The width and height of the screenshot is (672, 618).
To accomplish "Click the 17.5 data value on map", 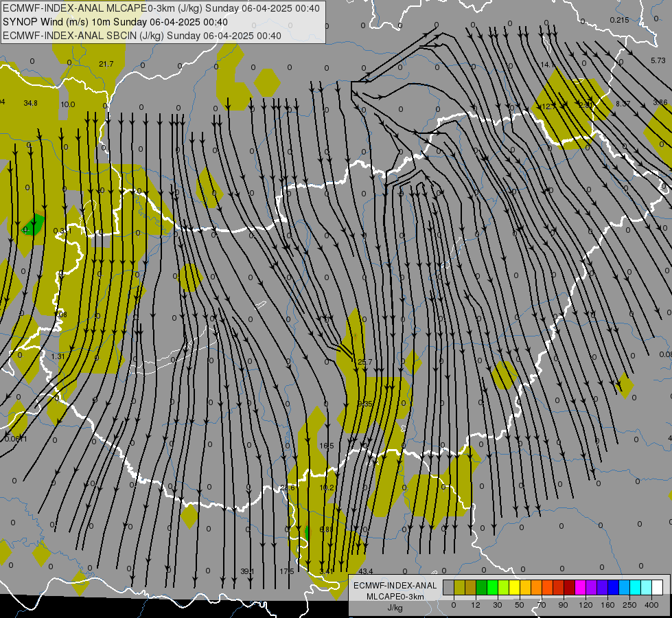I will click(287, 571).
